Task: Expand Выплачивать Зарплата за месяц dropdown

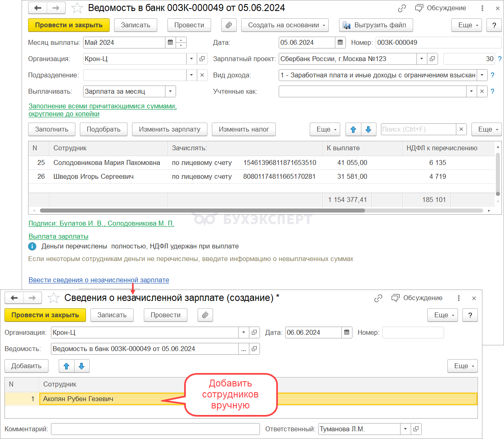Action: (170, 91)
